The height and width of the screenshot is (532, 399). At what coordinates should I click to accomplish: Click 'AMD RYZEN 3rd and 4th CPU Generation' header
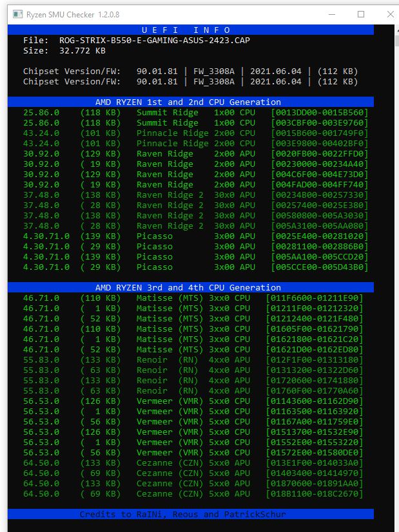[x=188, y=288]
